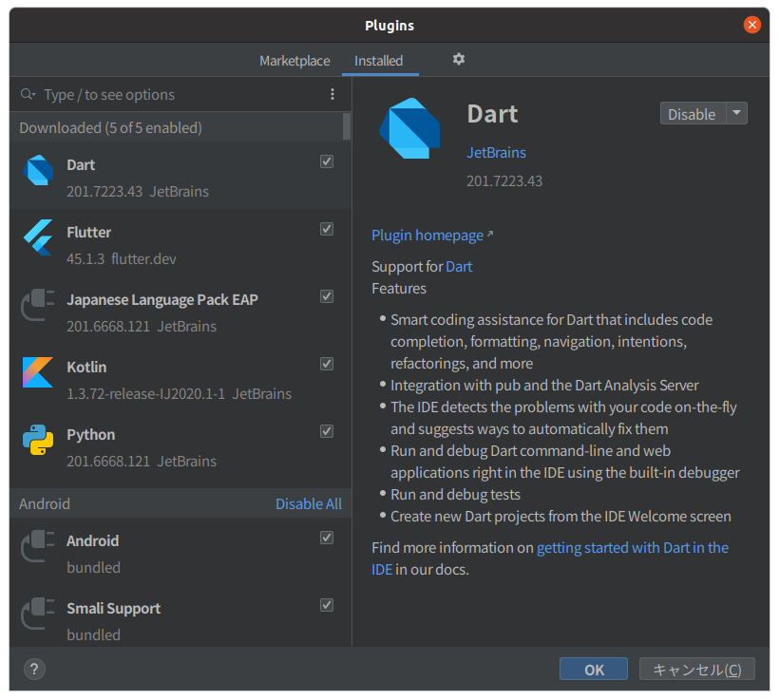Click the Android section header label

click(45, 503)
